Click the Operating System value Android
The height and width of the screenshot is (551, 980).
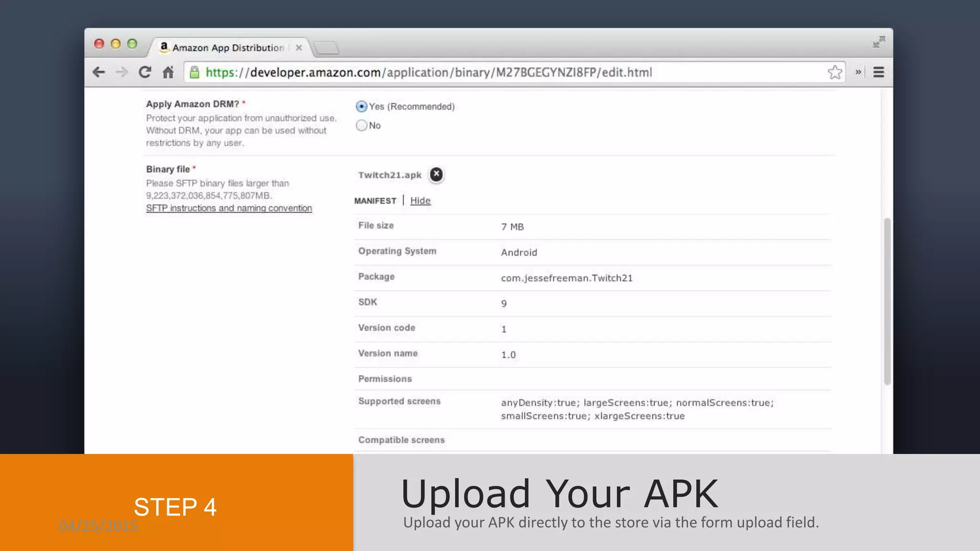pos(519,253)
